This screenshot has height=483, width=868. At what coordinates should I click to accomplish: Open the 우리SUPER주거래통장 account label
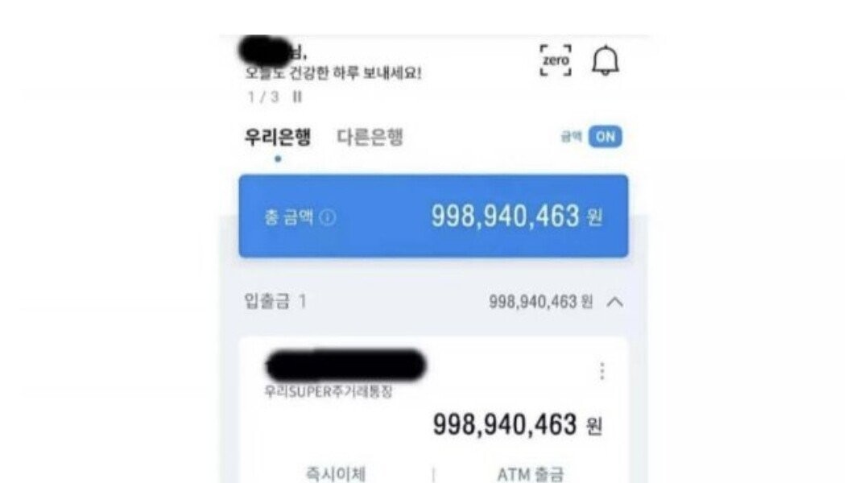point(329,392)
